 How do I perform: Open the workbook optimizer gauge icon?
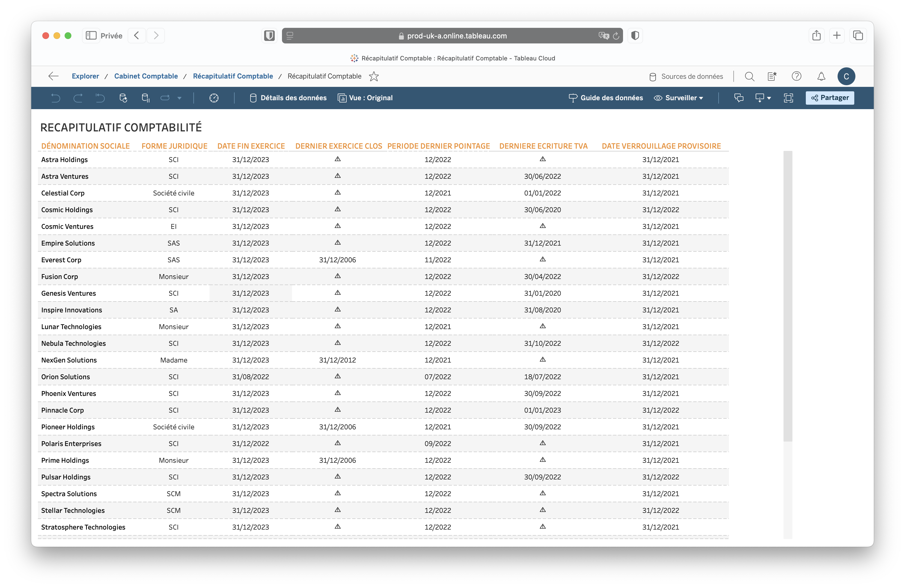coord(214,98)
